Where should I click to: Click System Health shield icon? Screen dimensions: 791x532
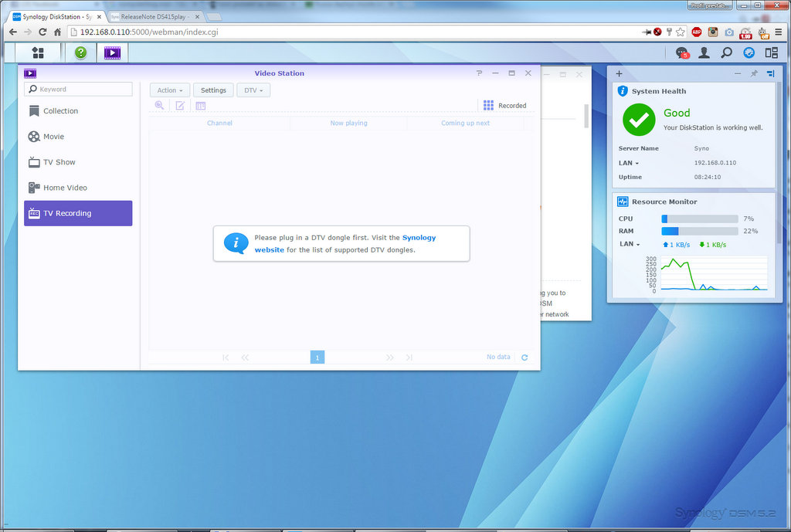coord(623,91)
